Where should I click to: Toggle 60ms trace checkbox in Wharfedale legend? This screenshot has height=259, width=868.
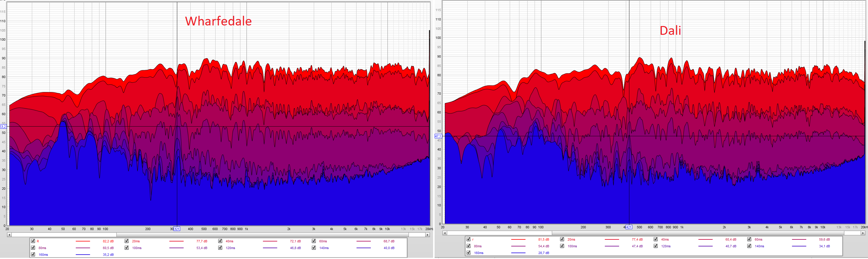[x=314, y=241]
